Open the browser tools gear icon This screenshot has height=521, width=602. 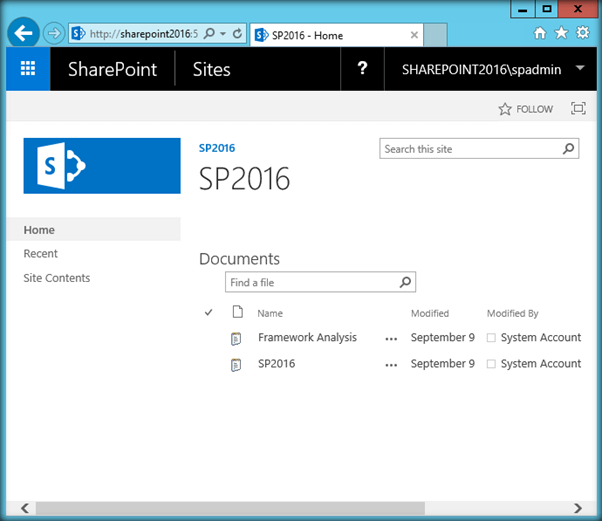(x=583, y=33)
